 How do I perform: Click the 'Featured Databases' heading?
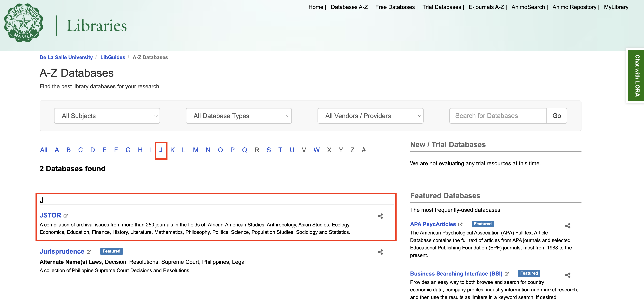(445, 196)
